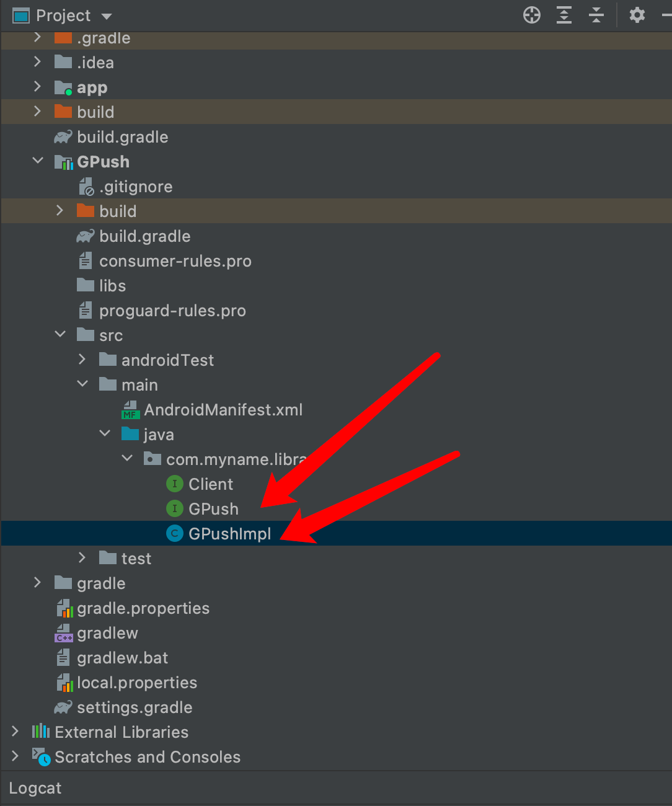Screen dimensions: 672x806
Task: Select the .gitignore file name
Action: point(136,187)
